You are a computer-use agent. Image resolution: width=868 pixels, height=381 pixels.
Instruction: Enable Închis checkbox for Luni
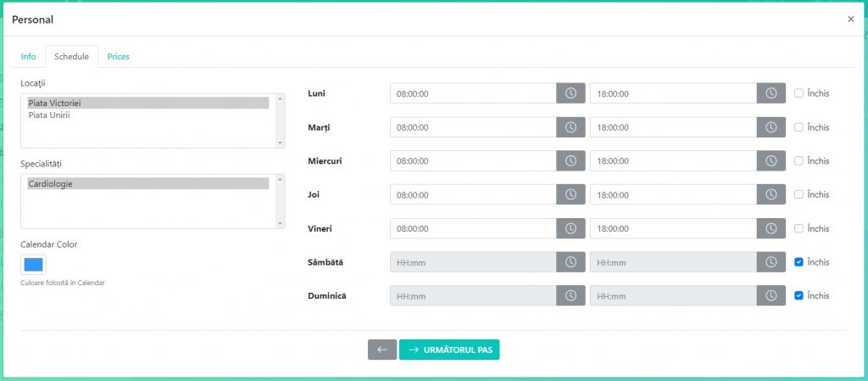tap(798, 93)
